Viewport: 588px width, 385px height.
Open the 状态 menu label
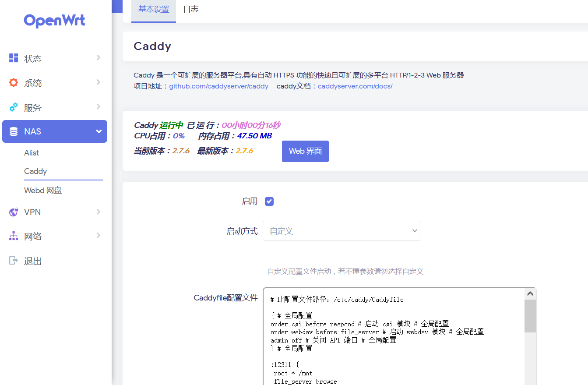click(33, 59)
